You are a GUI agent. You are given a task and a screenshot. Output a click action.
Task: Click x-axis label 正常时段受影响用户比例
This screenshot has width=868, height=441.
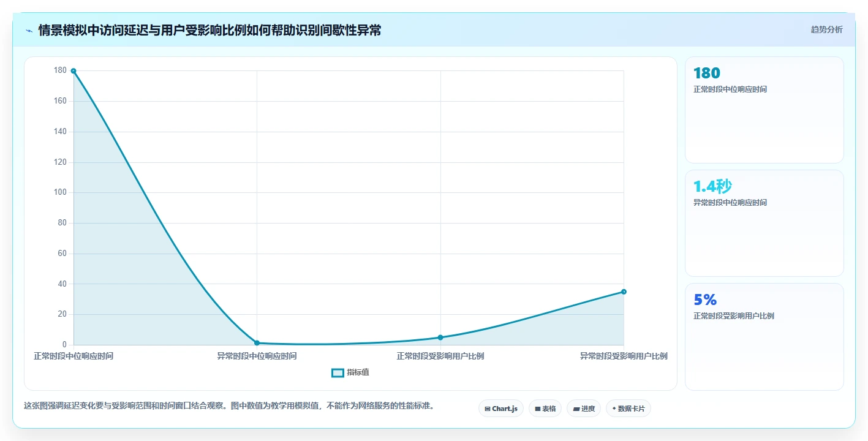(440, 356)
